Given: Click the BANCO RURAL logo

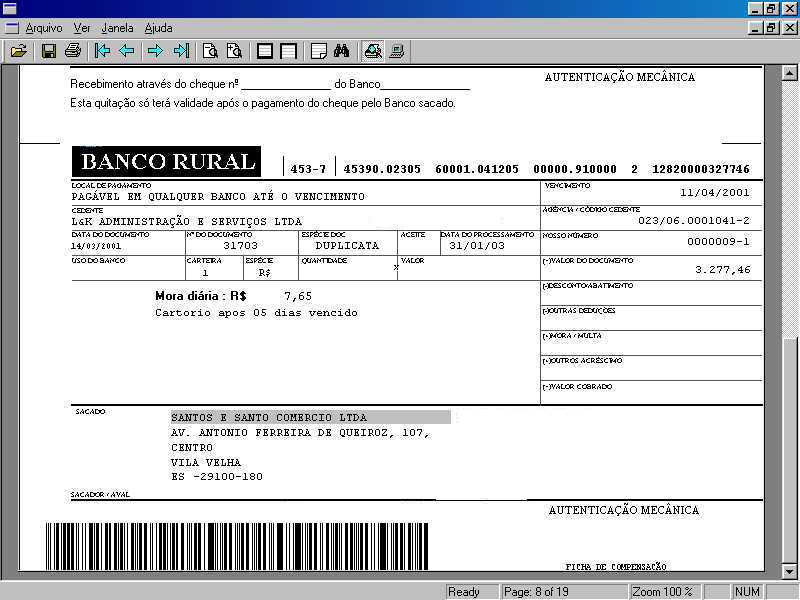Looking at the screenshot, I should click(166, 162).
